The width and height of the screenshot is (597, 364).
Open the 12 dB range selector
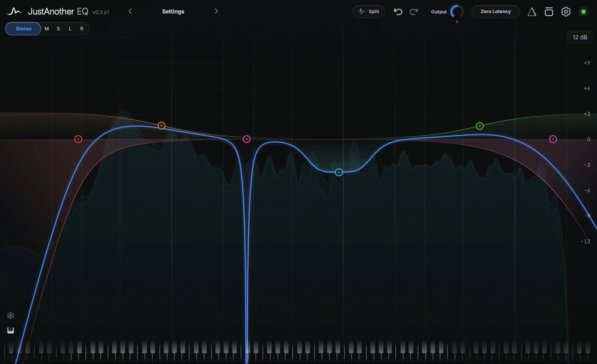(580, 37)
